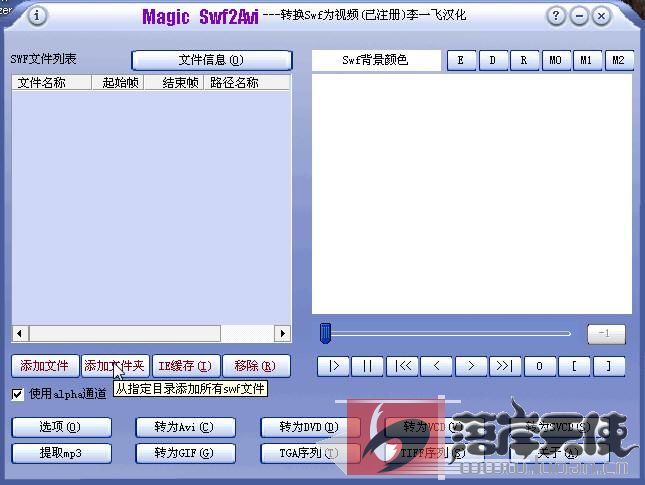Click the R button near background color
This screenshot has height=485, width=645.
click(x=524, y=60)
